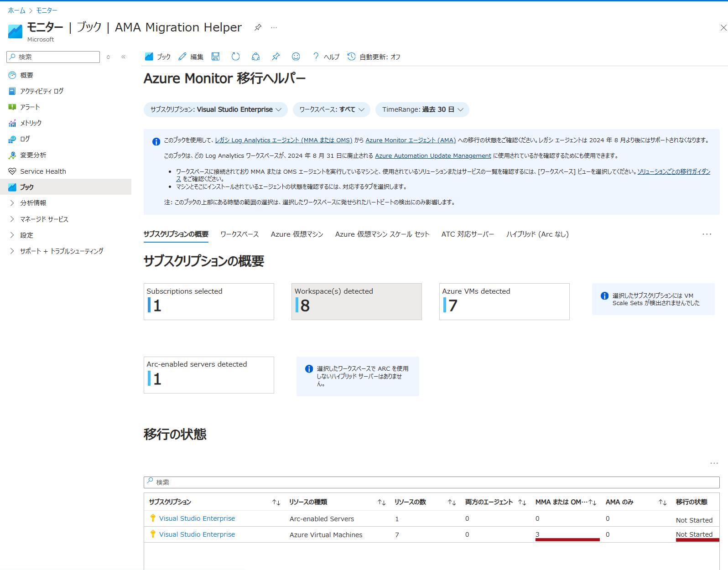Close the AMA Migration Helper blade
This screenshot has height=570, width=728.
[x=723, y=28]
